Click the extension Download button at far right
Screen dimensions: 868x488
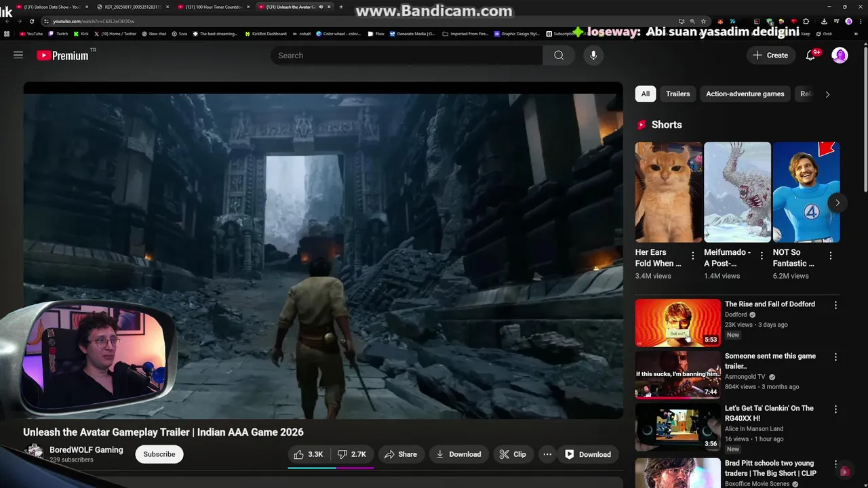click(x=588, y=454)
